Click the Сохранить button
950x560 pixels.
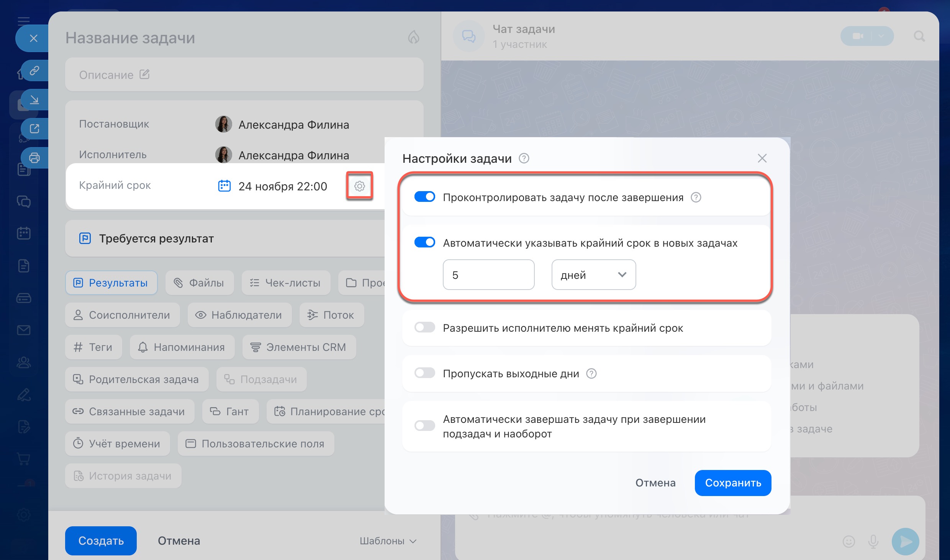(x=733, y=483)
